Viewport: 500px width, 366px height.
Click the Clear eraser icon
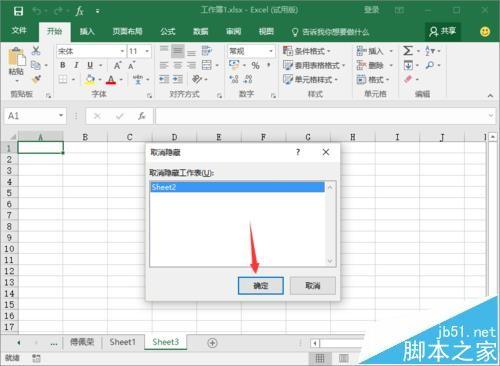click(408, 79)
